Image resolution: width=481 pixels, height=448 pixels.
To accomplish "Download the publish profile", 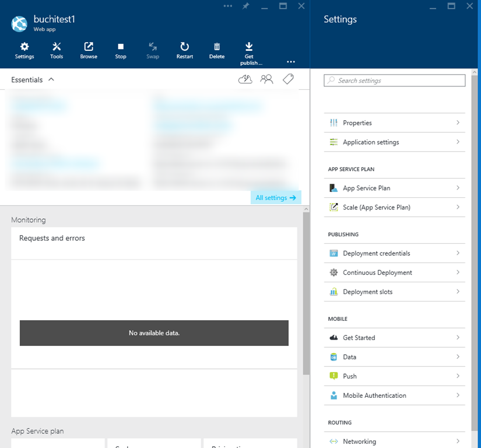I will [x=249, y=50].
